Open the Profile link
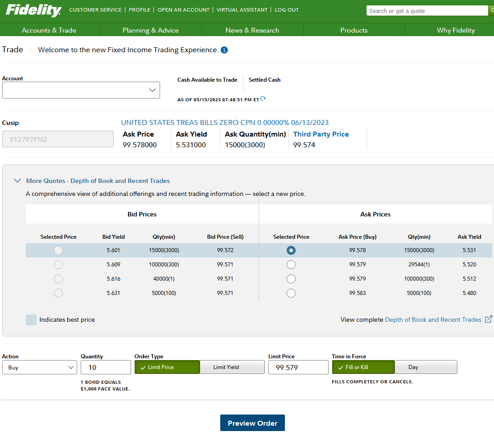The height and width of the screenshot is (448, 494). pyautogui.click(x=140, y=10)
